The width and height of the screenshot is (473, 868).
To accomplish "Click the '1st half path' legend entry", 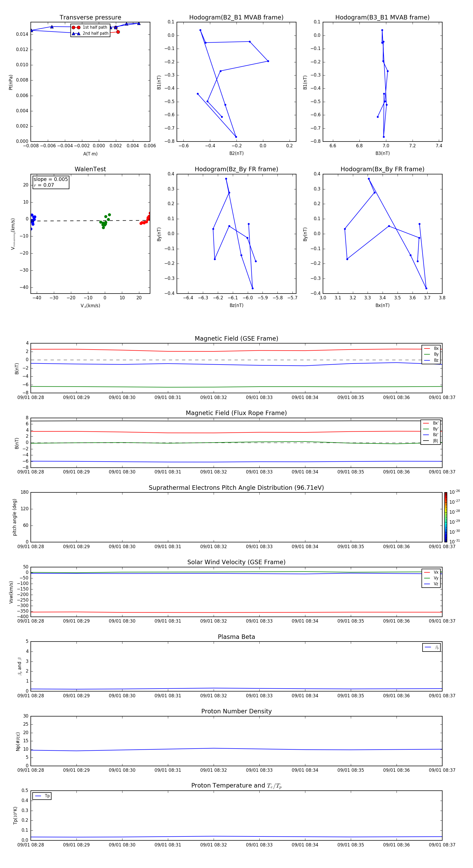I will (x=90, y=27).
